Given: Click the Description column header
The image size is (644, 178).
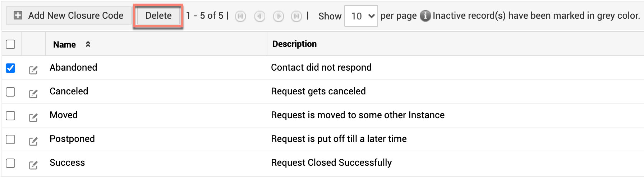Looking at the screenshot, I should coord(294,44).
